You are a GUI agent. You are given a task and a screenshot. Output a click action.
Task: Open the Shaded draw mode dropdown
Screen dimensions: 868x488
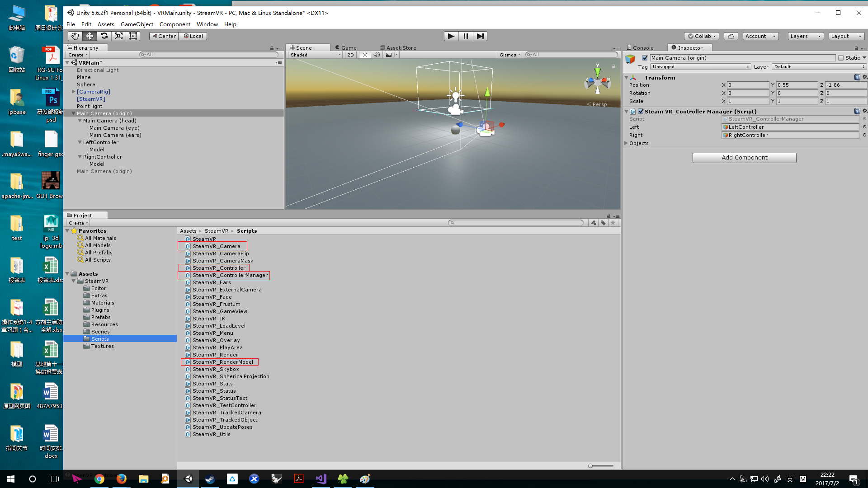click(315, 55)
